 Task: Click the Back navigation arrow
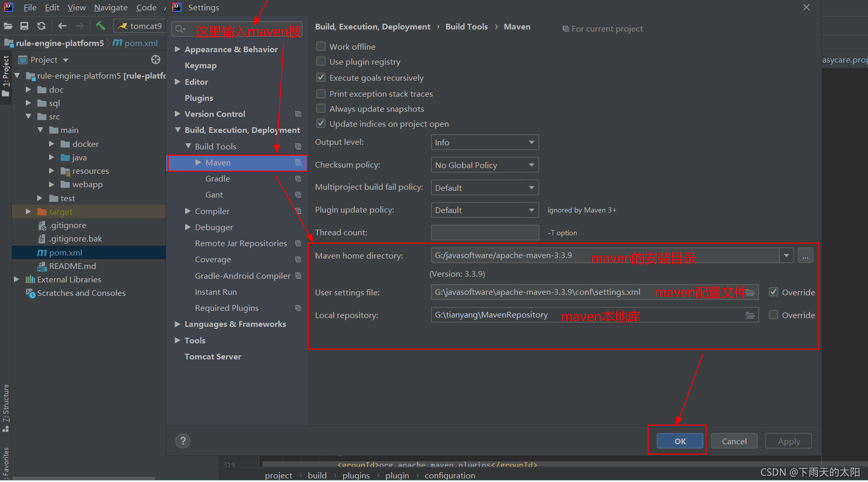click(x=63, y=26)
